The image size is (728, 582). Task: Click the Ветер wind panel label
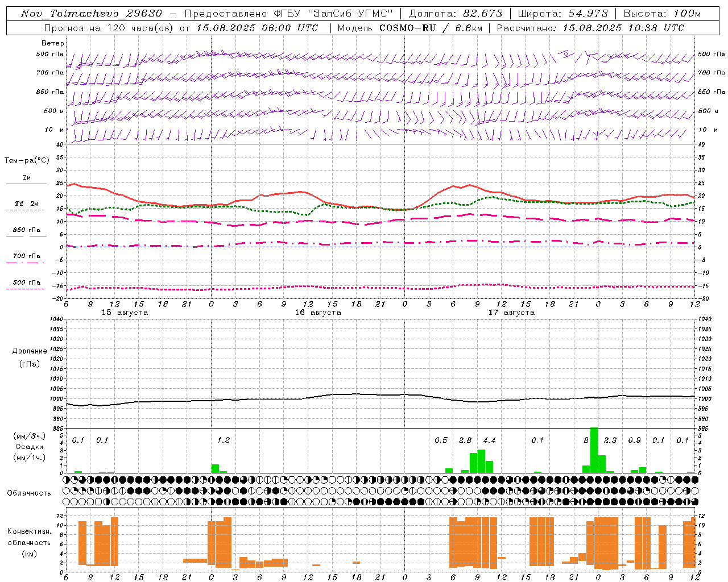pos(53,43)
